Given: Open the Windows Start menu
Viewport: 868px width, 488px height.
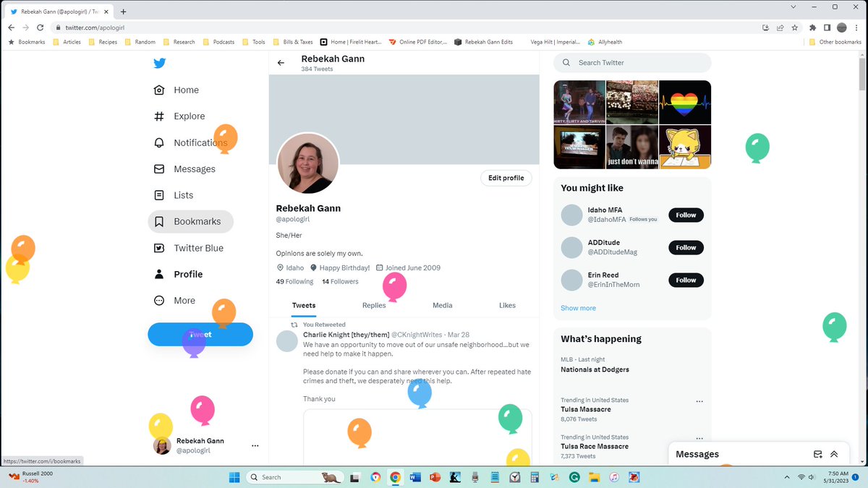Looking at the screenshot, I should click(234, 477).
